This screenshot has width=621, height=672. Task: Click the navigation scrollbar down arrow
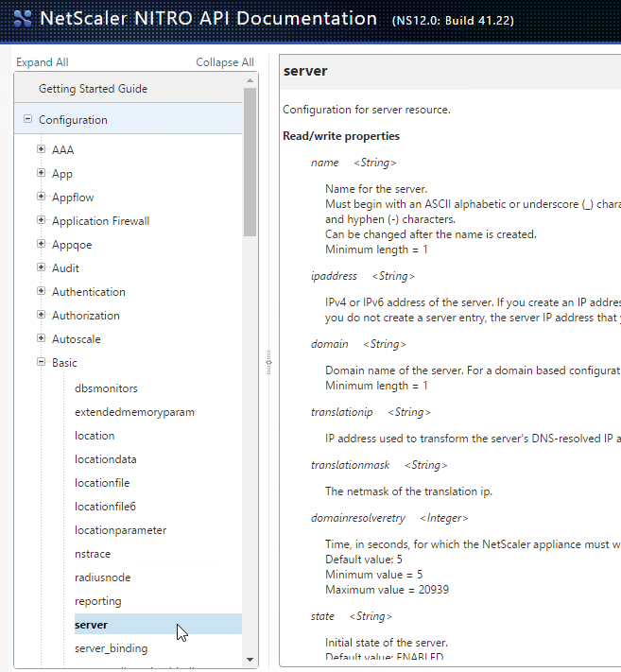pyautogui.click(x=250, y=660)
